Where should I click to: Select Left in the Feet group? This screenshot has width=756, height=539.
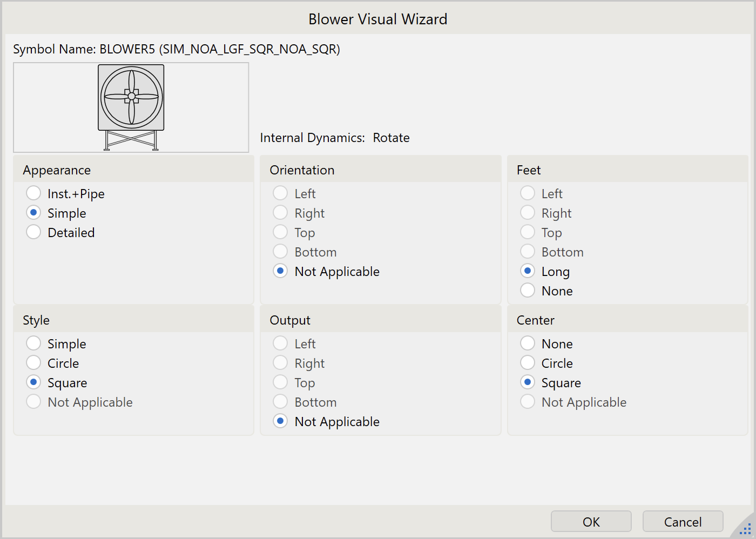(528, 193)
